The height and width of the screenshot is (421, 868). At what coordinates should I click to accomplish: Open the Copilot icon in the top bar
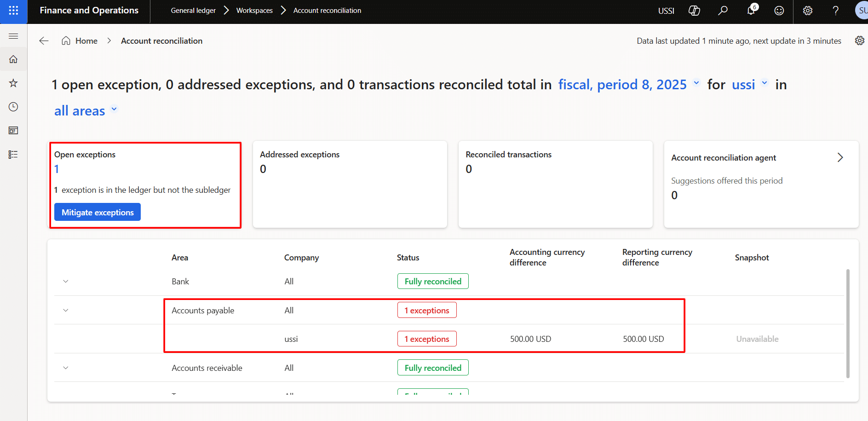pos(694,11)
